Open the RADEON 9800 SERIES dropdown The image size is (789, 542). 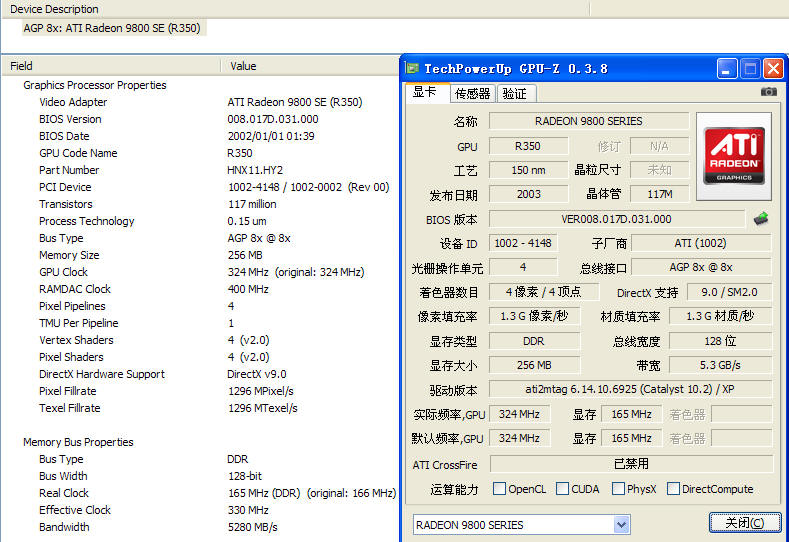[621, 525]
